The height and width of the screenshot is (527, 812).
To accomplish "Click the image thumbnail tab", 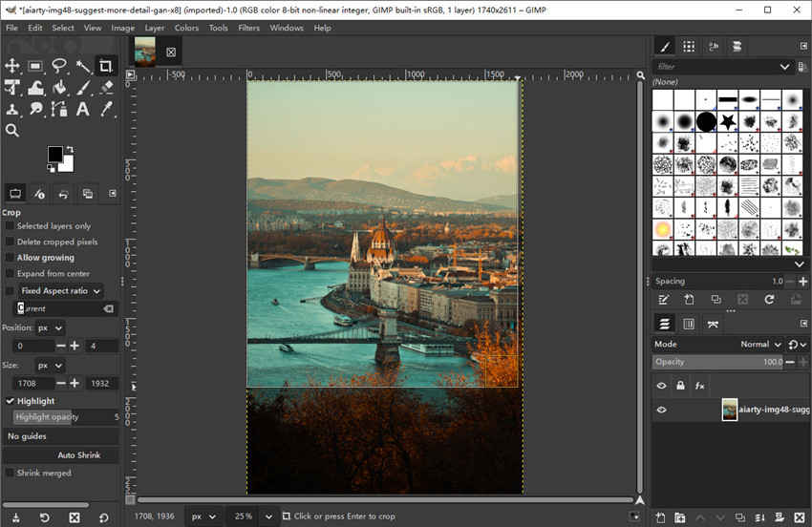I will [145, 52].
